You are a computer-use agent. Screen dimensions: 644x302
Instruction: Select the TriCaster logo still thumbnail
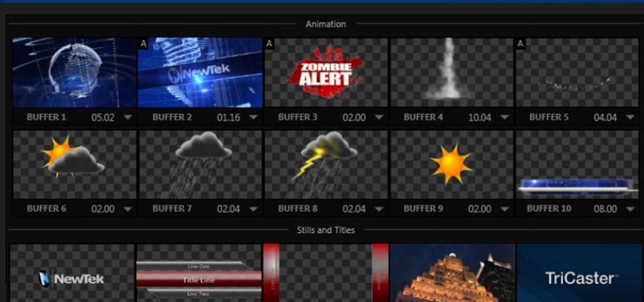pyautogui.click(x=580, y=273)
